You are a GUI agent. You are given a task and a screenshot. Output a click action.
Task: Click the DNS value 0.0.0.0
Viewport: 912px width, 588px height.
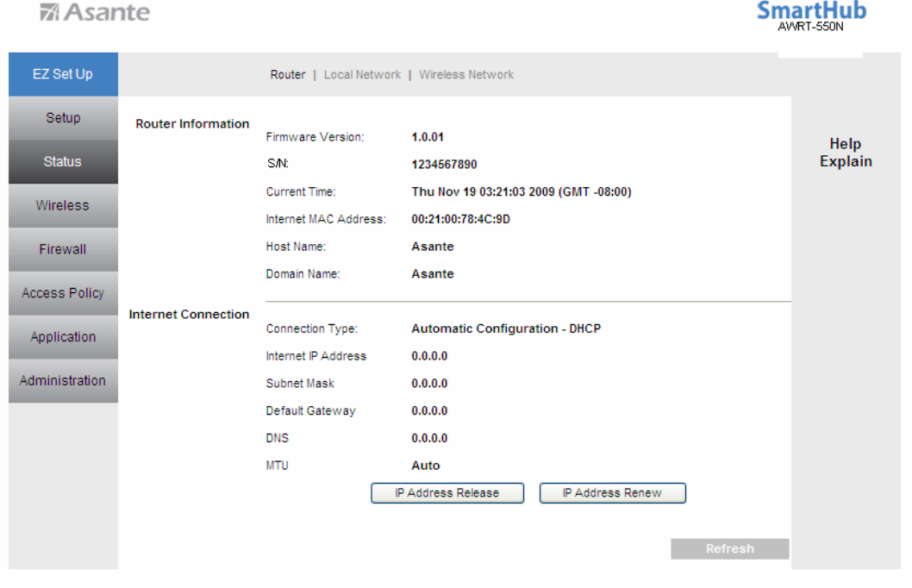click(x=429, y=438)
